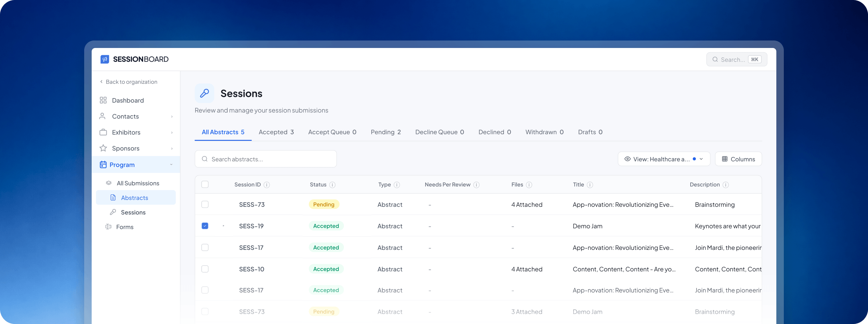Click the Demo Jam title in SESS-19 row
This screenshot has height=324, width=868.
pyautogui.click(x=588, y=226)
